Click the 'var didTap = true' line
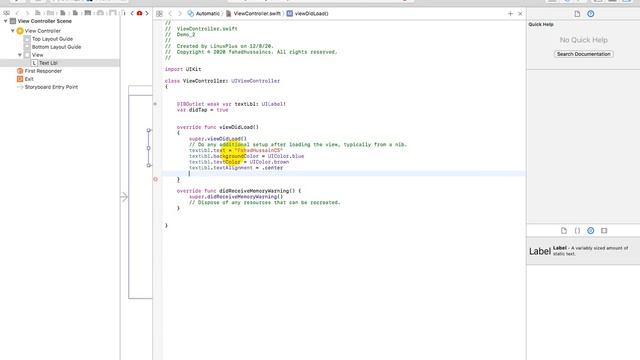The height and width of the screenshot is (360, 640). (x=202, y=110)
